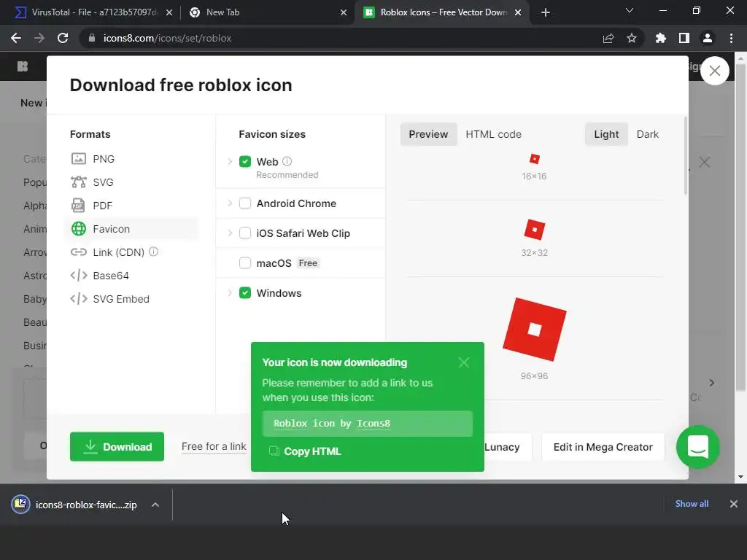This screenshot has width=747, height=560.
Task: Open Chrome three-dot menu
Action: 731,38
